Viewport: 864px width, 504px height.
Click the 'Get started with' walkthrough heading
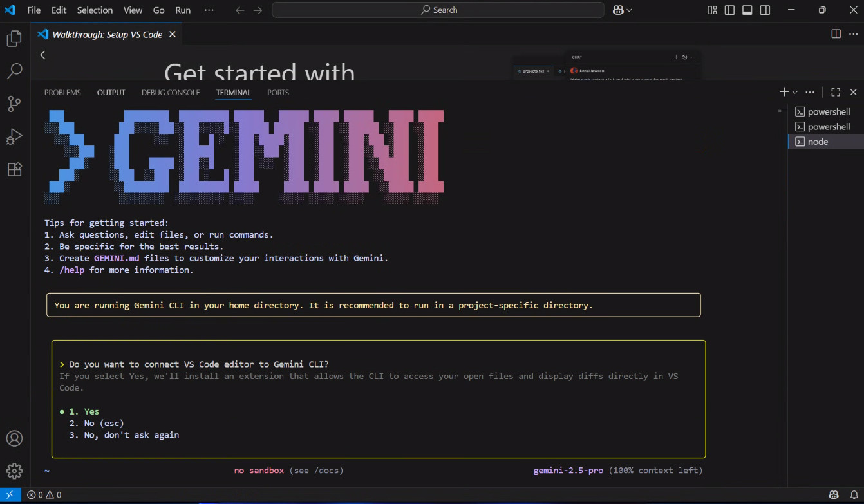259,71
